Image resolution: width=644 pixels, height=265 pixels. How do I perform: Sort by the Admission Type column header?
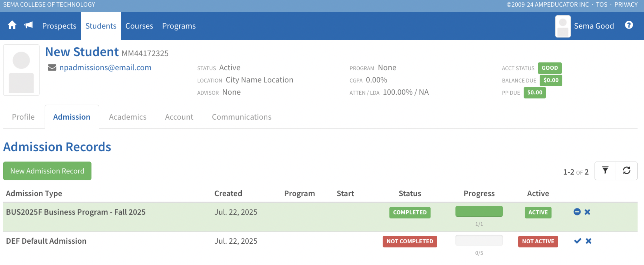(34, 194)
